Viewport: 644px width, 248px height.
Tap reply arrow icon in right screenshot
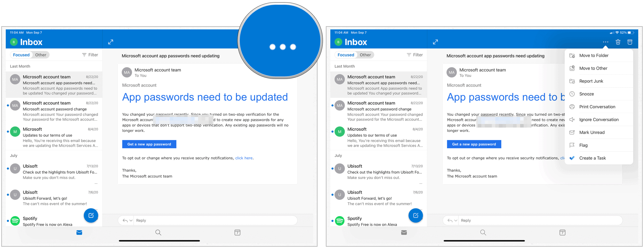click(x=450, y=221)
